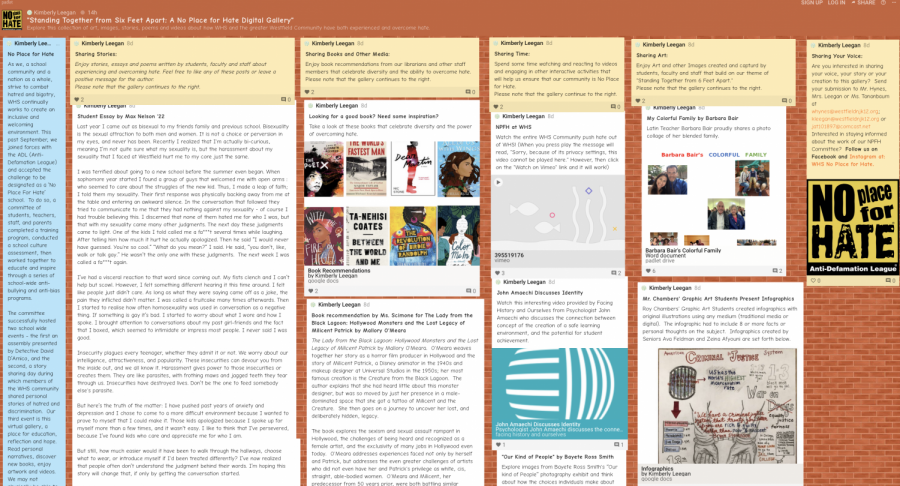The image size is (900, 486).
Task: Click SIGN UP in the top bar
Action: [812, 3]
